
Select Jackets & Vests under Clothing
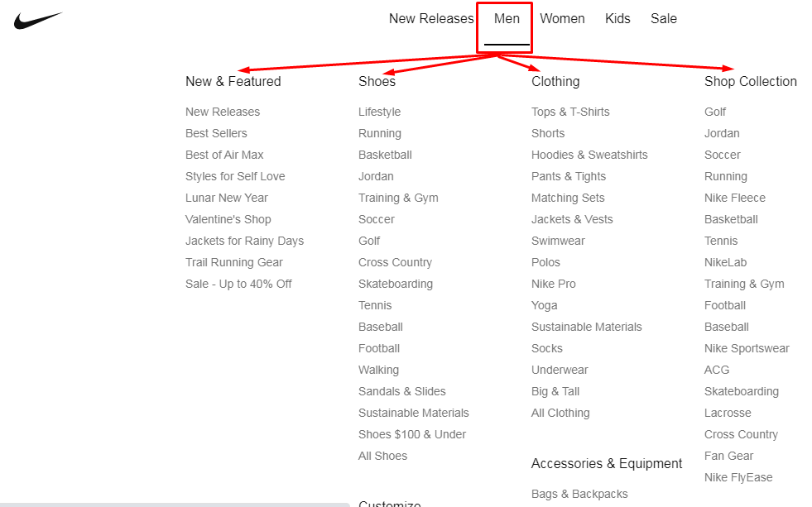(x=572, y=219)
